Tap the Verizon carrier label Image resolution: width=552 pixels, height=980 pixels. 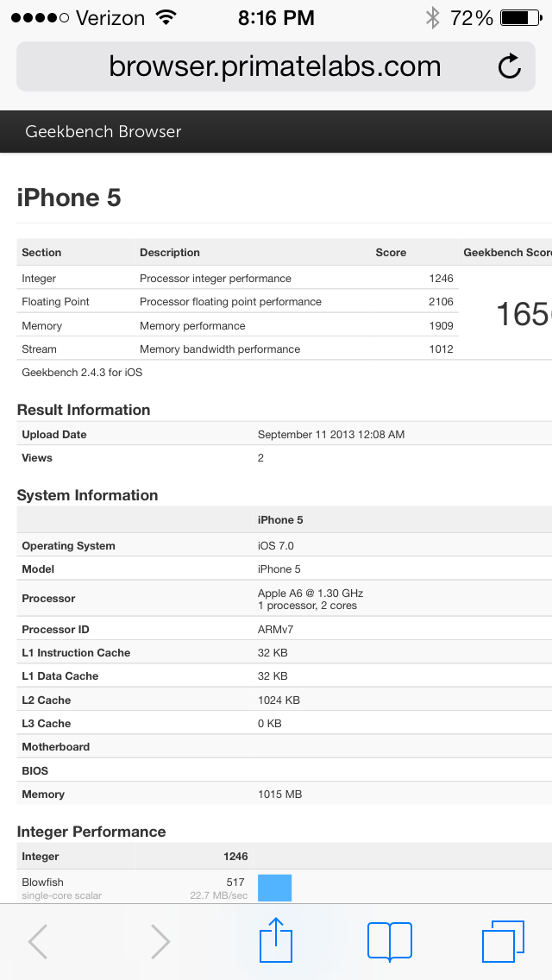coord(112,18)
